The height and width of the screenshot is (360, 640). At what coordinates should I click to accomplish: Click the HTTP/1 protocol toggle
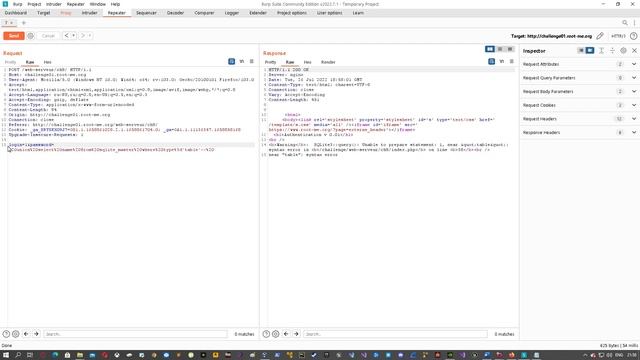(618, 36)
